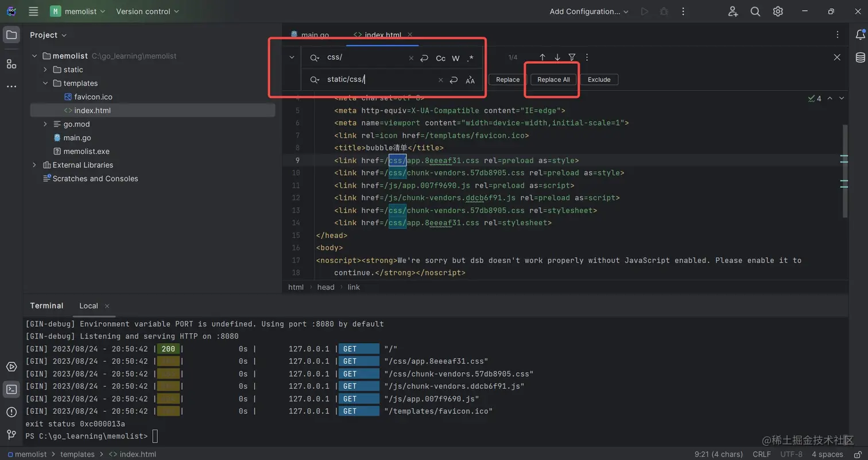Click the html breadcrumb
The image size is (868, 460).
296,287
